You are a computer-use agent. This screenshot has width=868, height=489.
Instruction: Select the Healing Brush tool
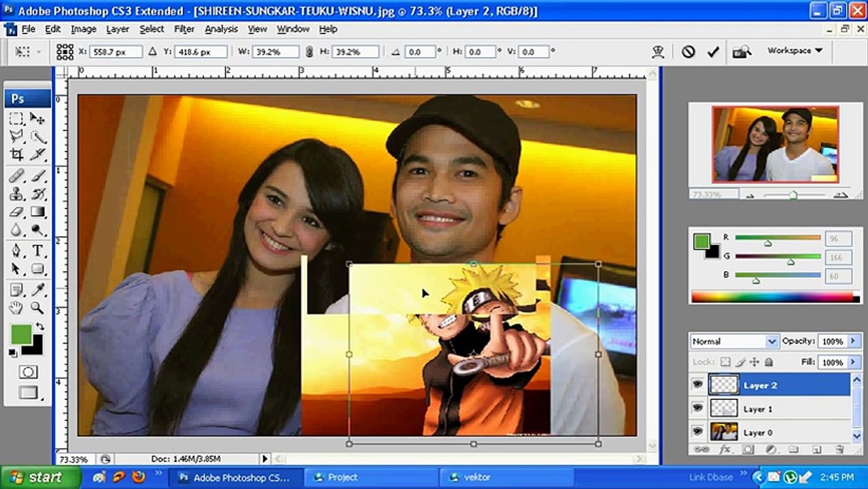[17, 175]
